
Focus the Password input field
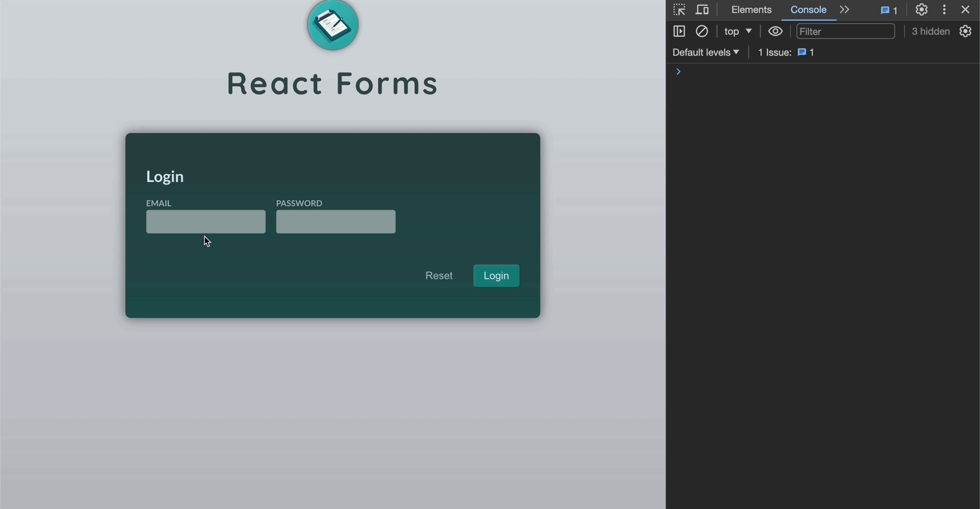[x=336, y=221]
